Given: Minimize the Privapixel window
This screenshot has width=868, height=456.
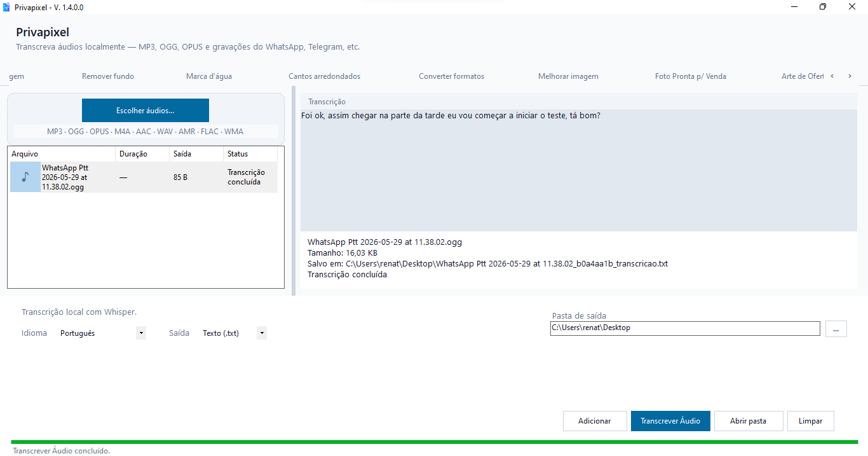Looking at the screenshot, I should click(794, 7).
